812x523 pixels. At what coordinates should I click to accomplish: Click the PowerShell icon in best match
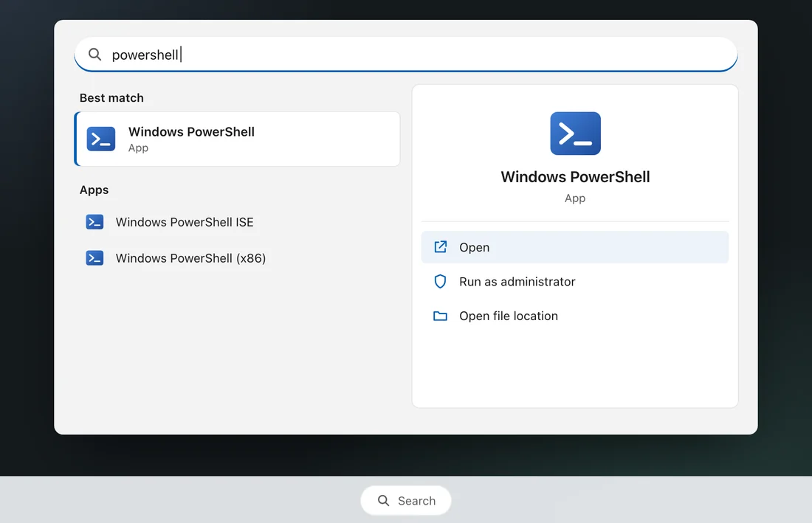click(101, 139)
